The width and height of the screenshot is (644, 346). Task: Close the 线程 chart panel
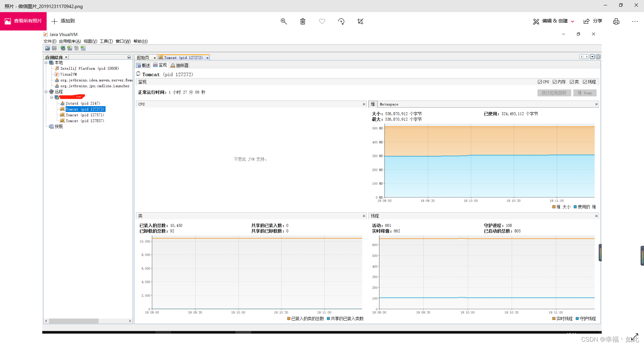pyautogui.click(x=596, y=216)
